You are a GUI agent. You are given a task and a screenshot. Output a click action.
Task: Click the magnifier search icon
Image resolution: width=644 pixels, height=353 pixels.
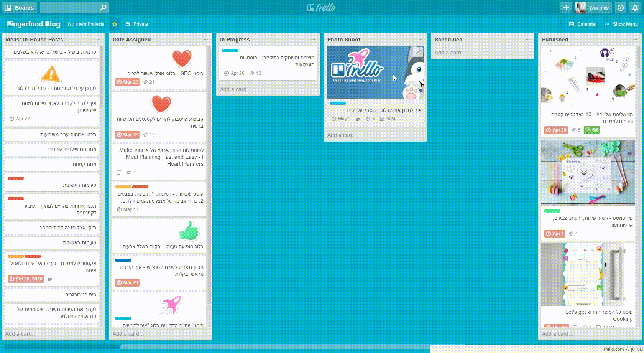(103, 8)
